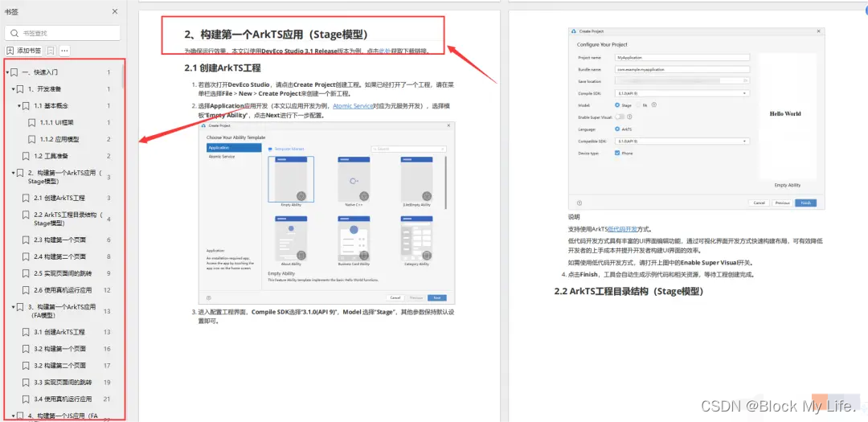Viewport: 868px width, 422px height.
Task: Click bookmark icon of 1.2 工具准备
Action: coord(26,156)
